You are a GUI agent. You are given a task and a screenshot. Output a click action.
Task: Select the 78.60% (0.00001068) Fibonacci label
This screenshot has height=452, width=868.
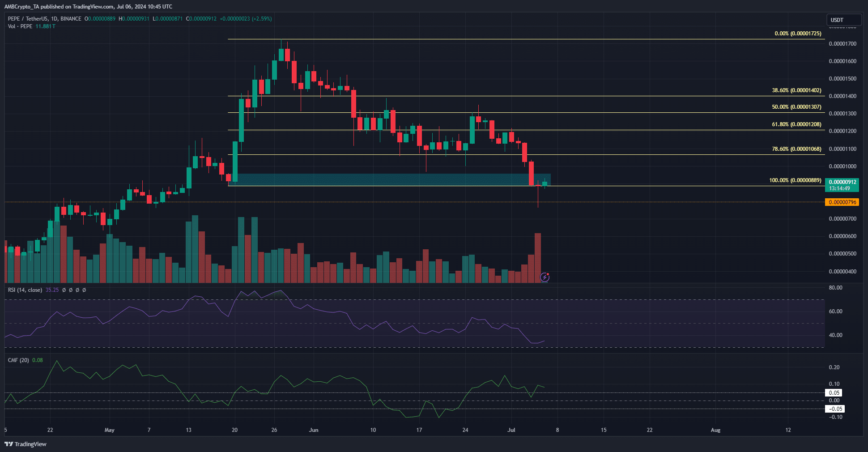796,149
